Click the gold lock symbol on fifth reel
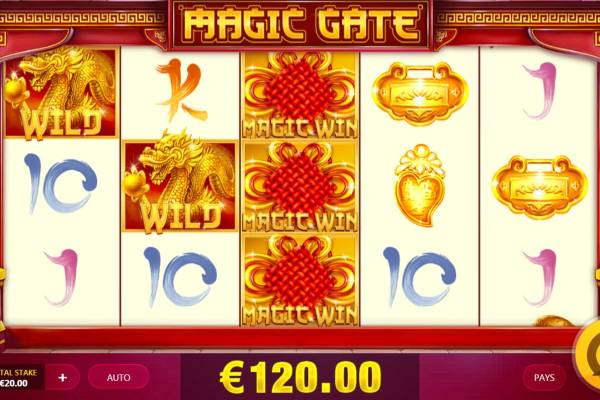 (x=540, y=187)
